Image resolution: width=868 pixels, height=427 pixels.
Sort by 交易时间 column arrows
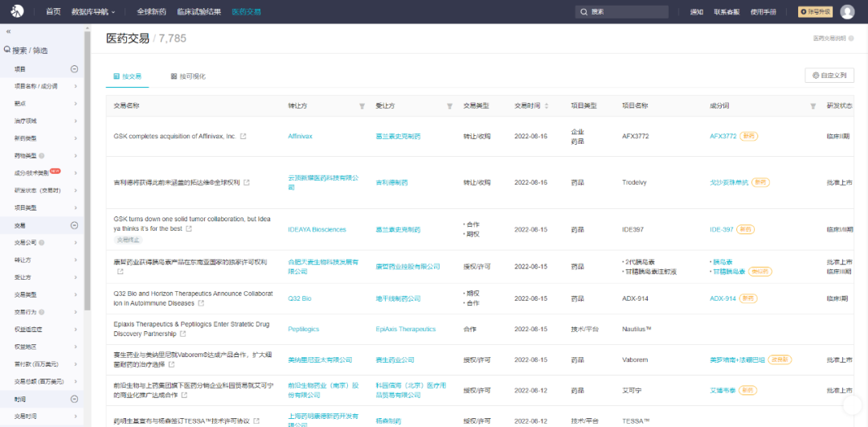547,106
